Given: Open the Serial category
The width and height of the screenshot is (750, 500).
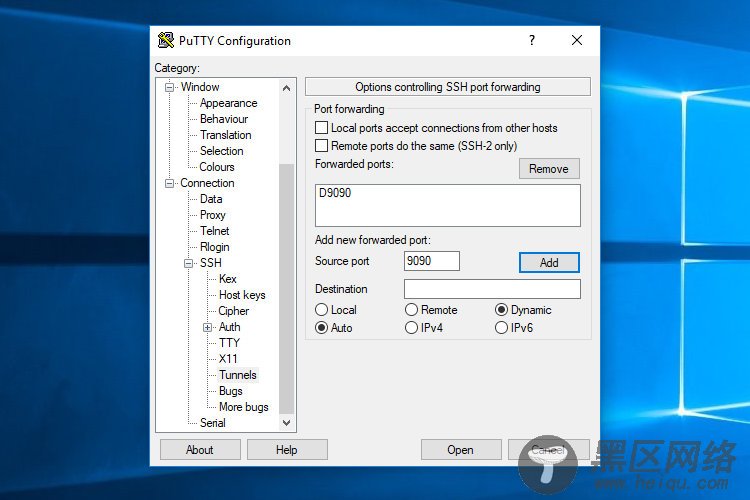Looking at the screenshot, I should coord(212,423).
